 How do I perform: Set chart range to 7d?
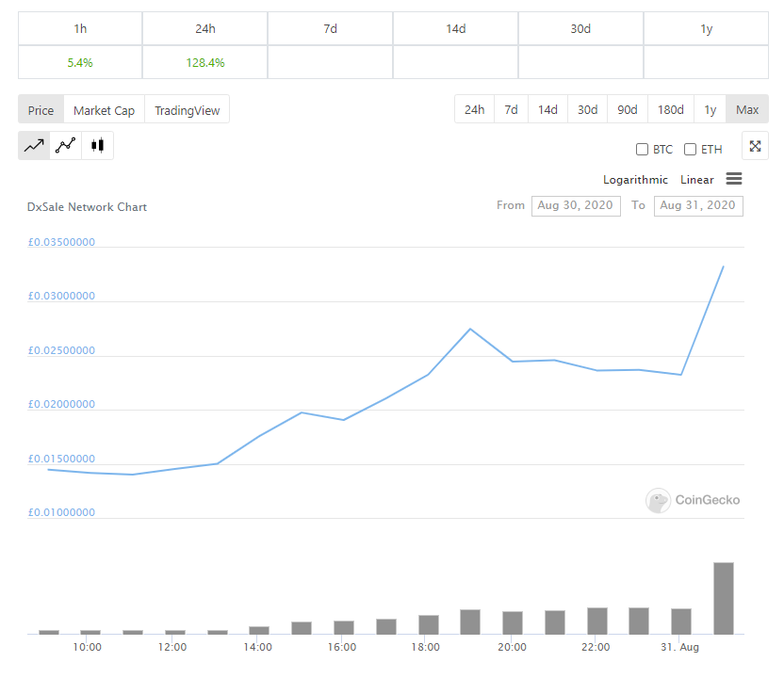[x=511, y=110]
